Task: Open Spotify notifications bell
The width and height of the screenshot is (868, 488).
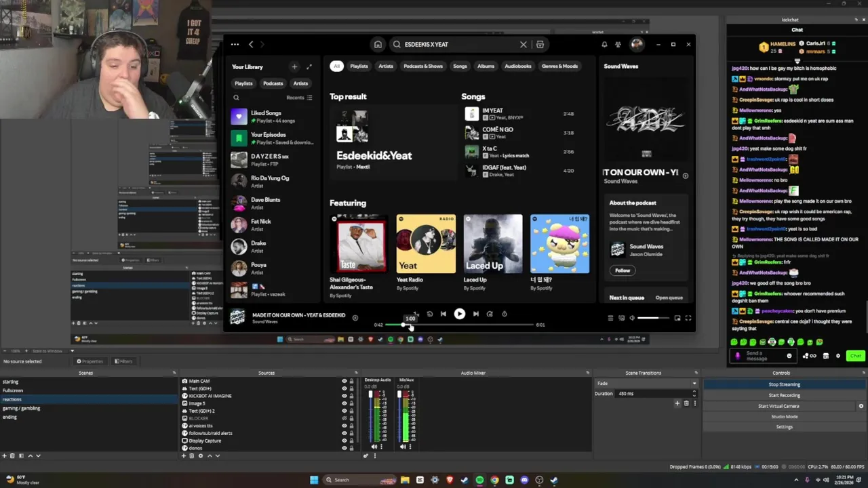Action: (x=604, y=45)
